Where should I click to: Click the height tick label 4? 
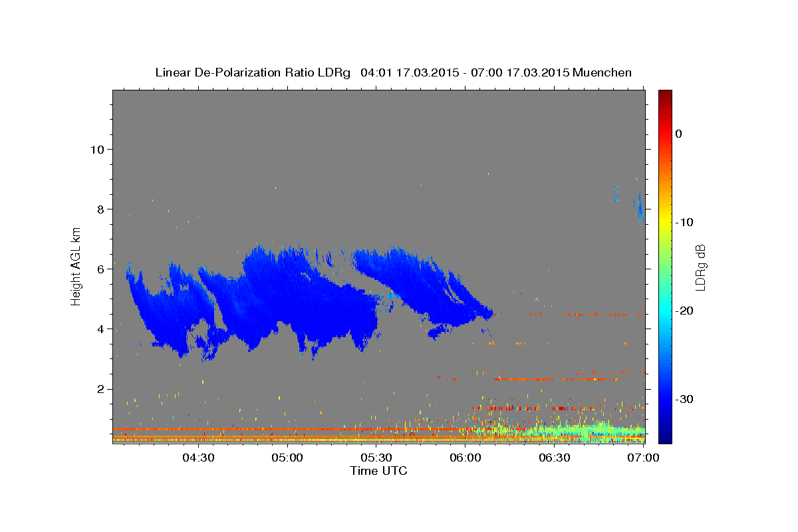click(x=102, y=329)
